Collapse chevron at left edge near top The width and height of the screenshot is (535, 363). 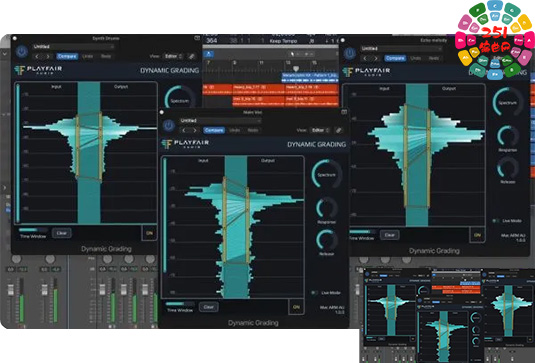5,54
